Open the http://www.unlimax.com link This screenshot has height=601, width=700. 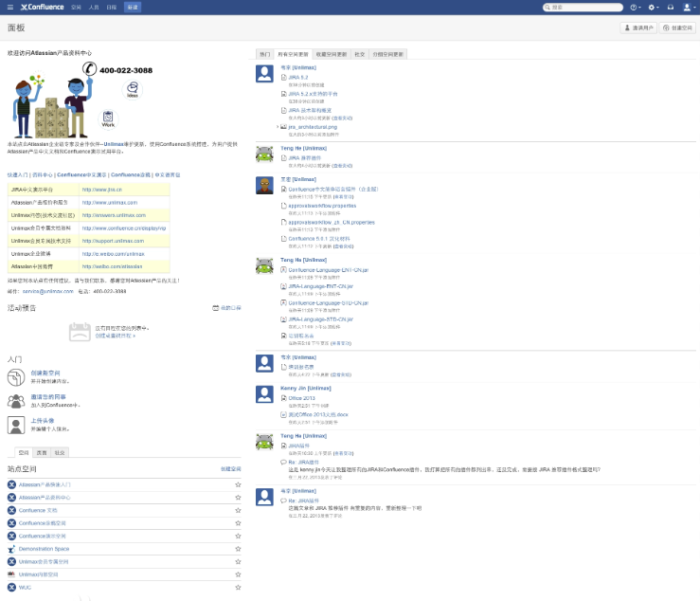[x=110, y=203]
